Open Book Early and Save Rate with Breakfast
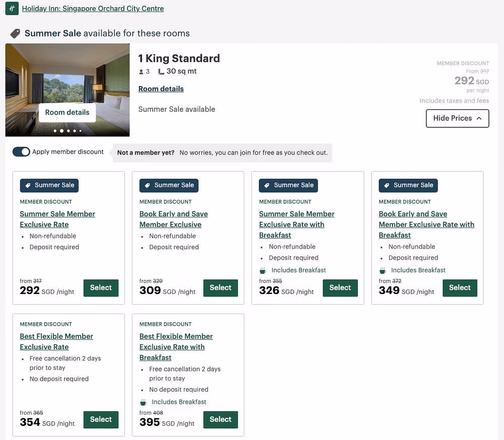 click(426, 225)
